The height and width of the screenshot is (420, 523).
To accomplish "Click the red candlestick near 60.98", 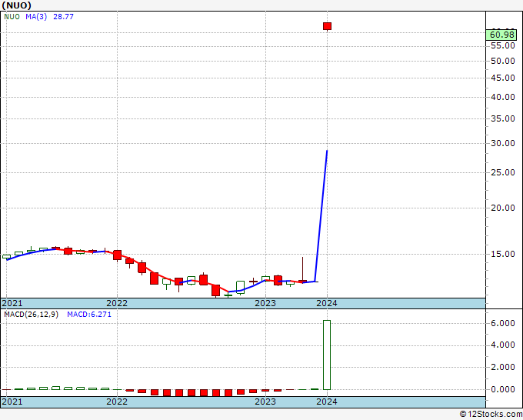I will (x=327, y=26).
